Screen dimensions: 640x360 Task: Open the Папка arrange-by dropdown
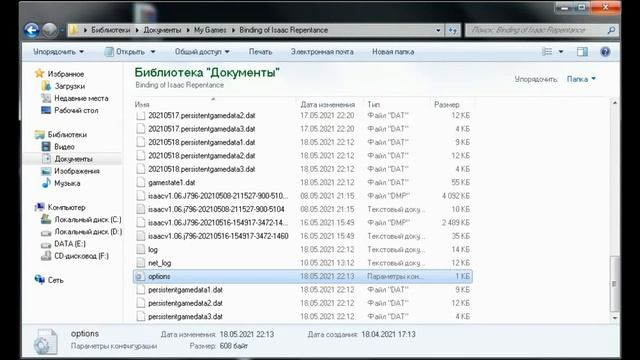581,79
